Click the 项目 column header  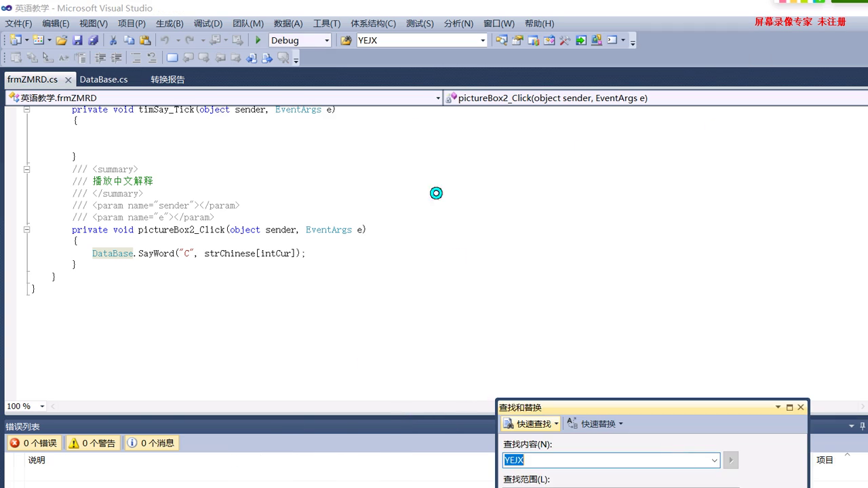825,460
